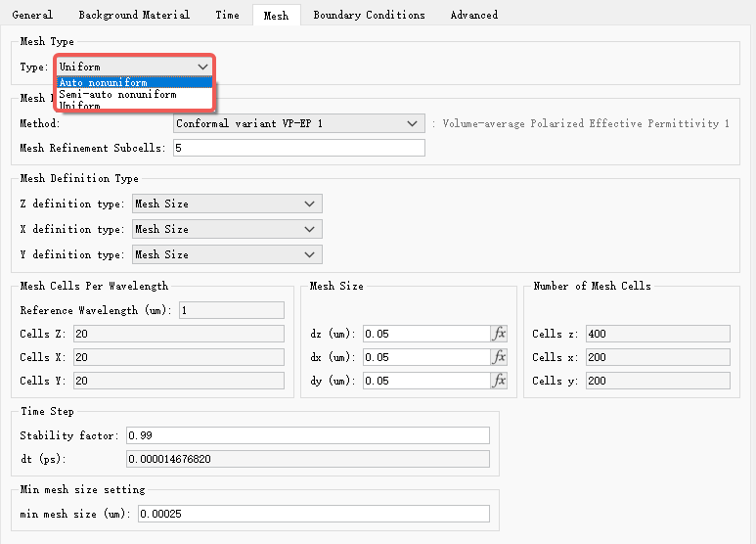The height and width of the screenshot is (544, 756).
Task: Edit the Stability factor field
Action: click(308, 435)
